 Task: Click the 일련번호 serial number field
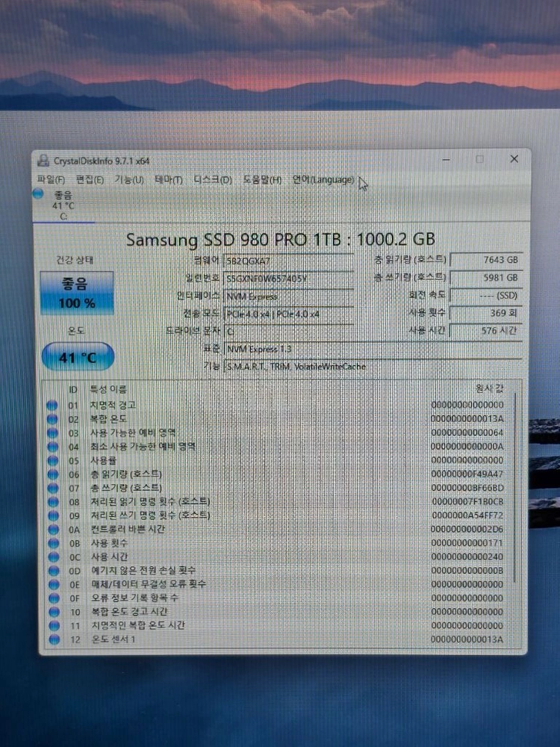288,279
